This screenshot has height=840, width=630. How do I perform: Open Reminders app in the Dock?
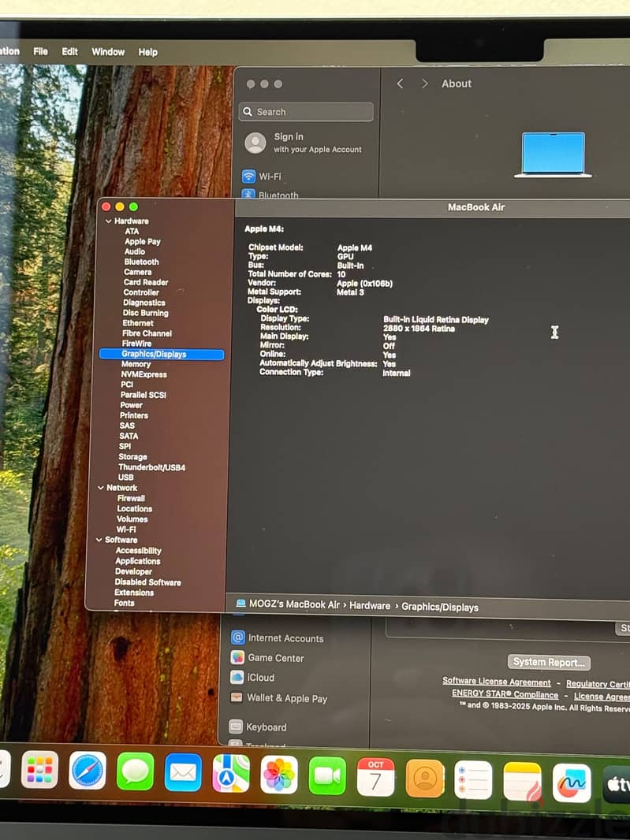point(473,780)
